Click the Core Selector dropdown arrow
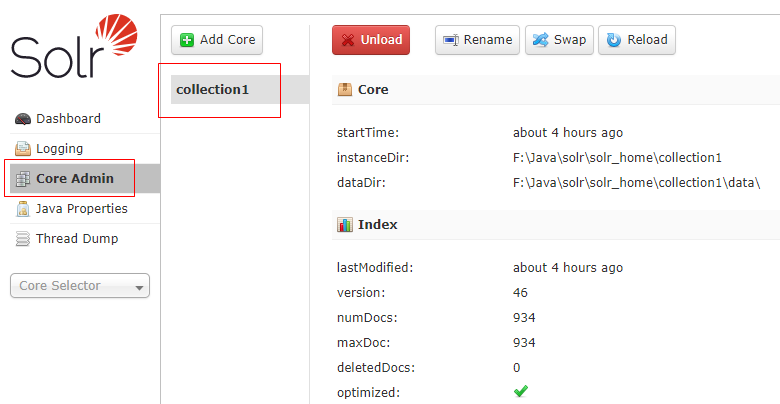 (x=139, y=288)
